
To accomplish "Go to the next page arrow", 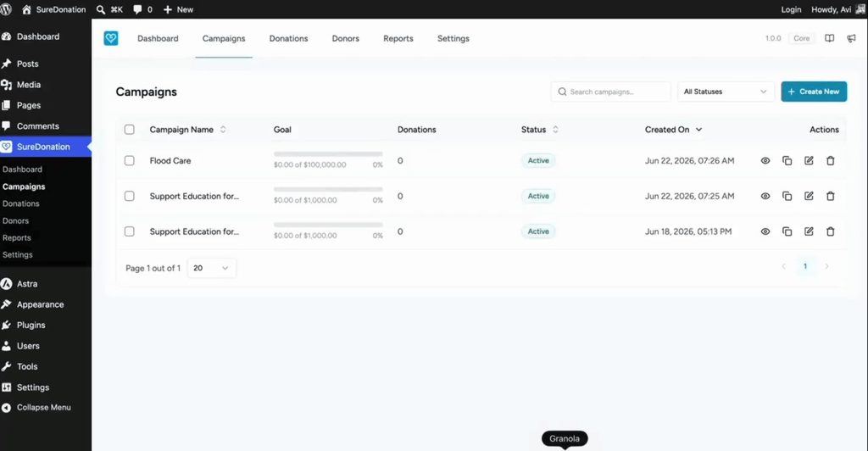I will [x=826, y=266].
